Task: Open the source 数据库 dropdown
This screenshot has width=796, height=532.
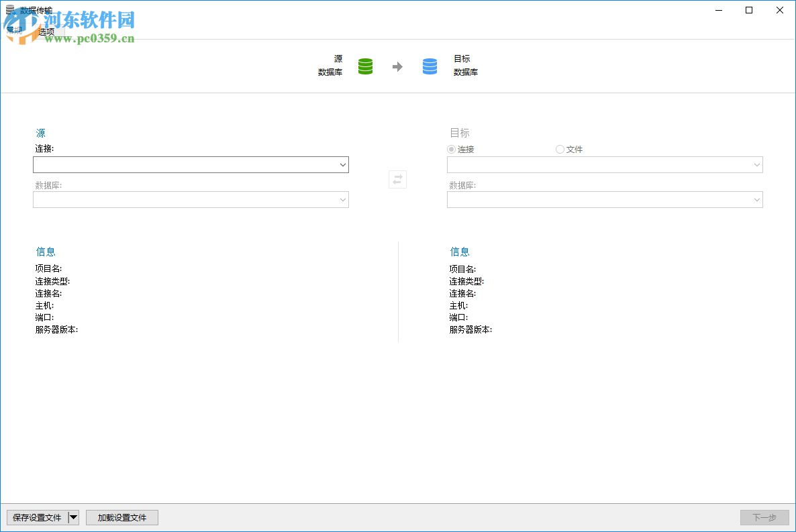Action: pyautogui.click(x=343, y=199)
